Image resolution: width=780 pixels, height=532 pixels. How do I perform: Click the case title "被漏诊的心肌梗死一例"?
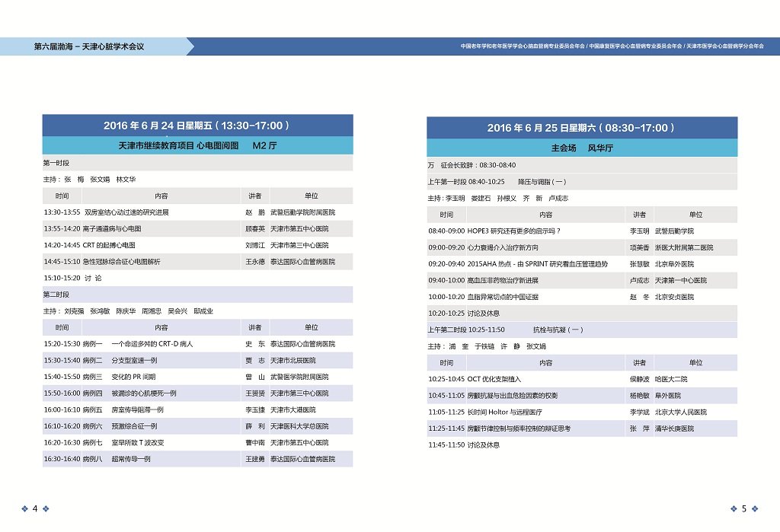click(144, 393)
